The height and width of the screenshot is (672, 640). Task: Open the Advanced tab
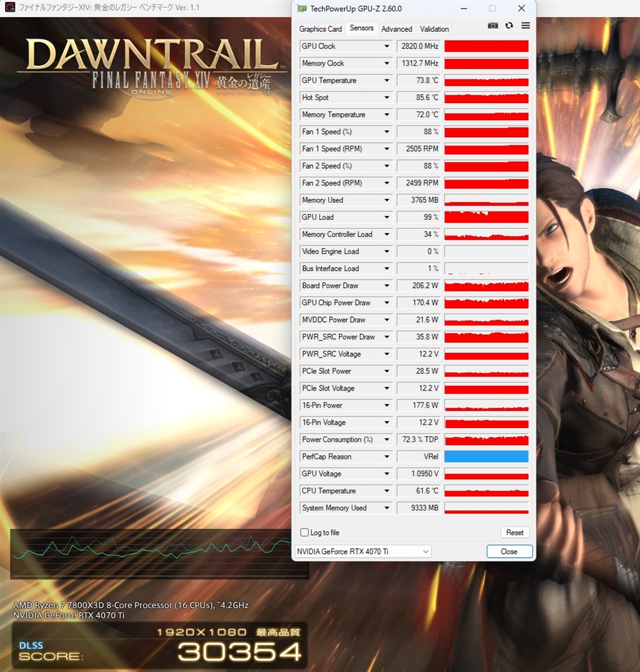pos(396,29)
